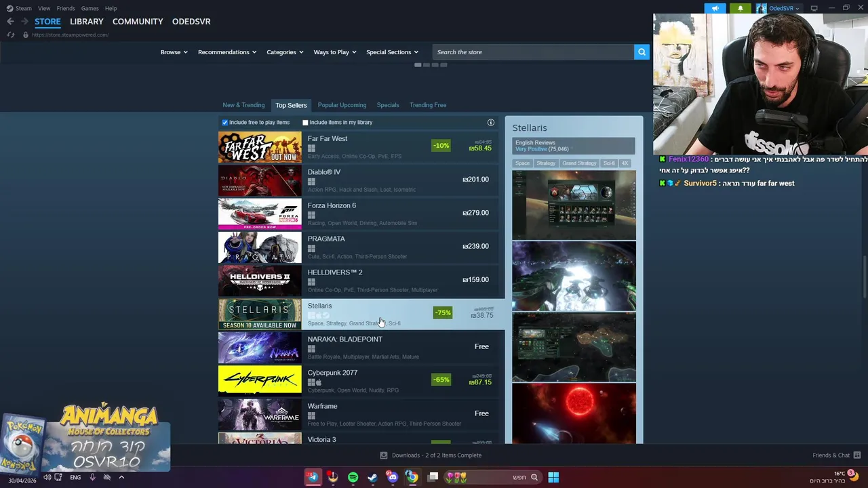
Task: Click the -65% discount on Cyberpunk 2077
Action: coord(441,380)
